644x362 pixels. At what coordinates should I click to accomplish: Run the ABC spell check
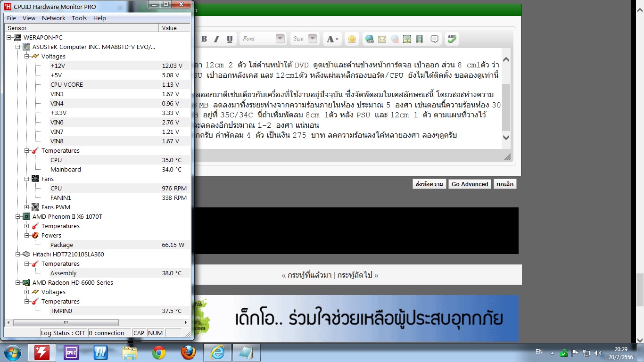point(452,39)
